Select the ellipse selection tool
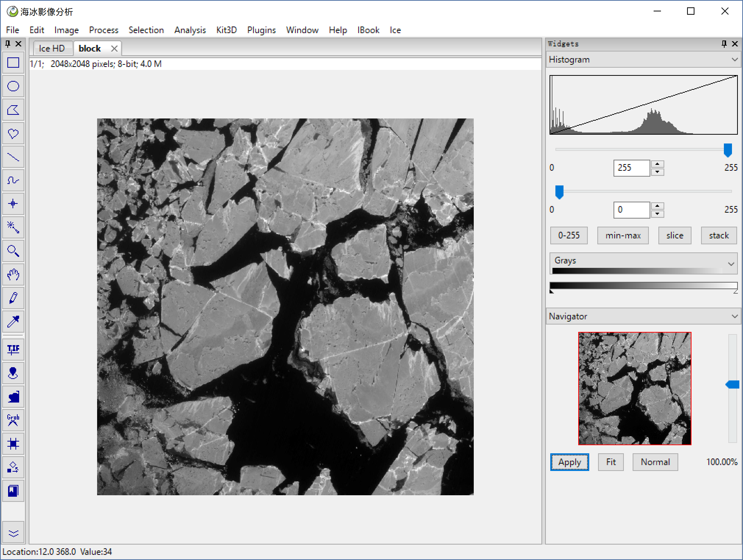This screenshot has height=560, width=743. pyautogui.click(x=13, y=86)
